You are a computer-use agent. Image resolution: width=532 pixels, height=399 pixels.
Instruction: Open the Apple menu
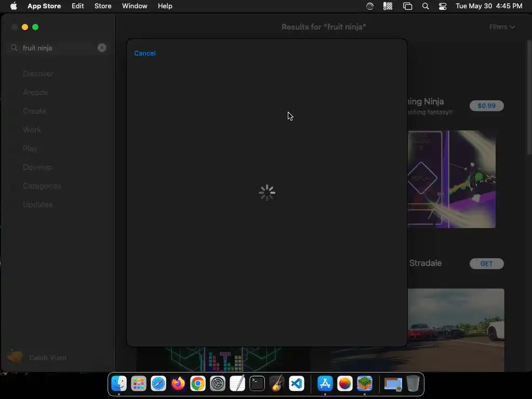click(x=14, y=6)
